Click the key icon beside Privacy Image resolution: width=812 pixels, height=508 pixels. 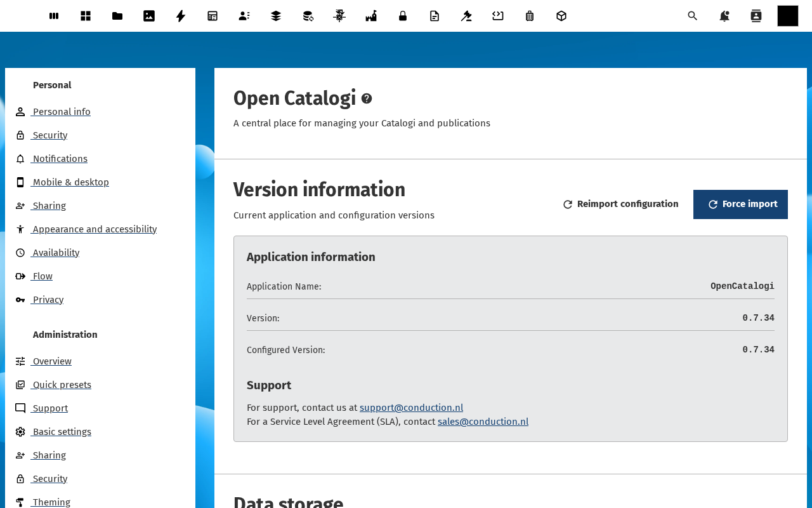coord(20,300)
